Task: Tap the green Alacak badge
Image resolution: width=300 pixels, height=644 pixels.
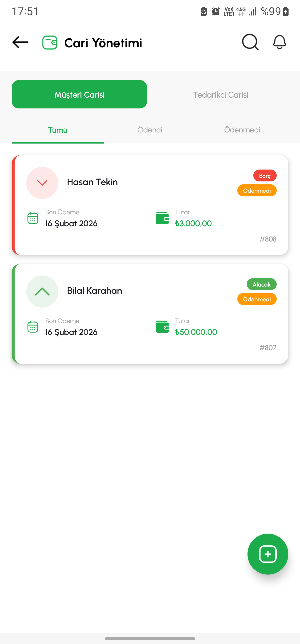Action: [x=261, y=284]
